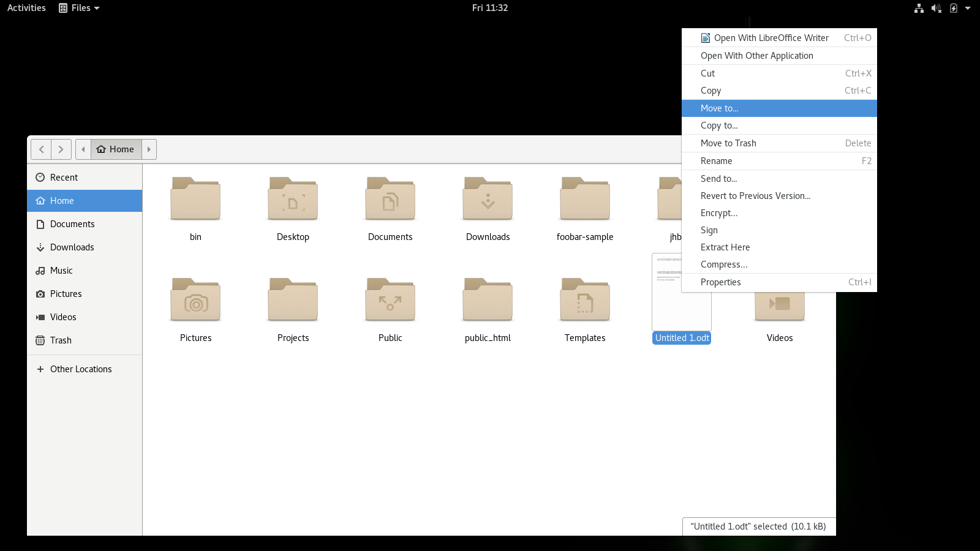Click the network status icon in top bar
The image size is (980, 551).
coord(919,8)
